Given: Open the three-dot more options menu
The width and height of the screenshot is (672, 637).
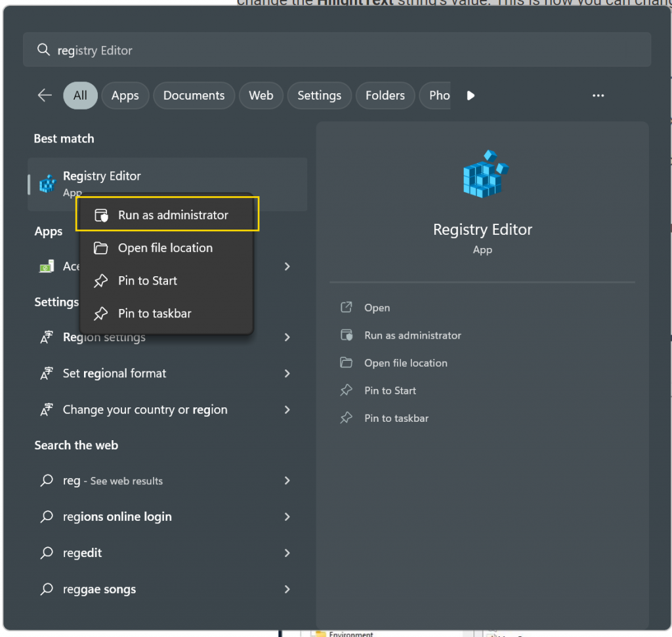Looking at the screenshot, I should [x=598, y=96].
